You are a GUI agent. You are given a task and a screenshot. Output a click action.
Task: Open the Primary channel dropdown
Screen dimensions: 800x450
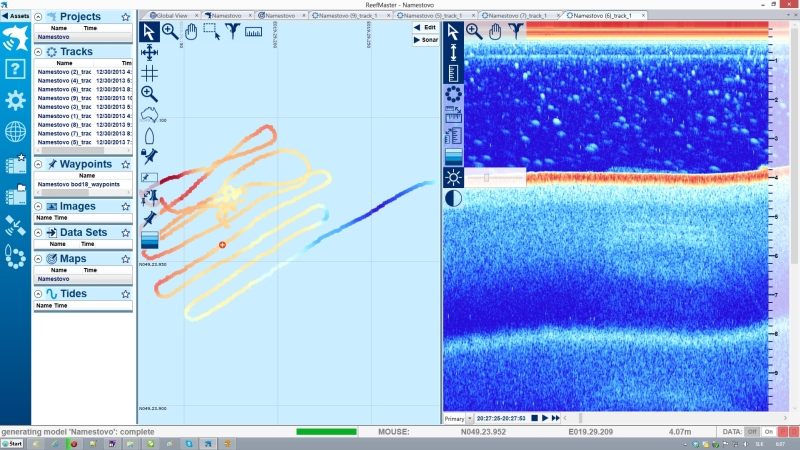[x=469, y=418]
